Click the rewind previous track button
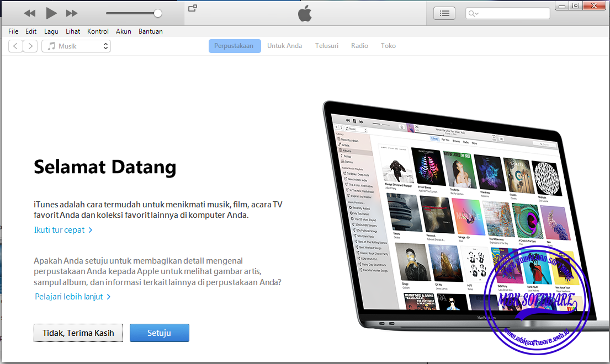The image size is (610, 364). click(x=30, y=13)
